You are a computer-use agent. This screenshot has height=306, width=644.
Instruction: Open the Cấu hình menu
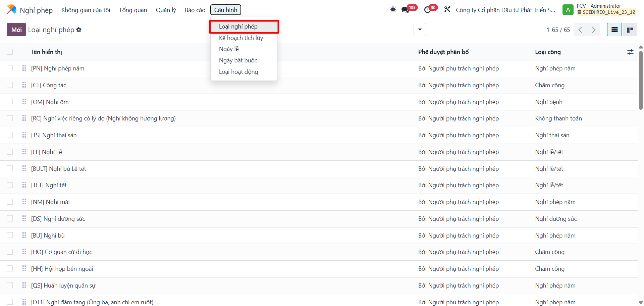226,10
